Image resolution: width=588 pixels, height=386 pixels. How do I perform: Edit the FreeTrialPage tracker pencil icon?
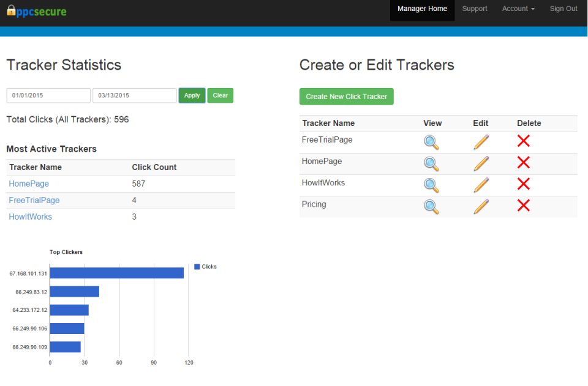coord(481,142)
